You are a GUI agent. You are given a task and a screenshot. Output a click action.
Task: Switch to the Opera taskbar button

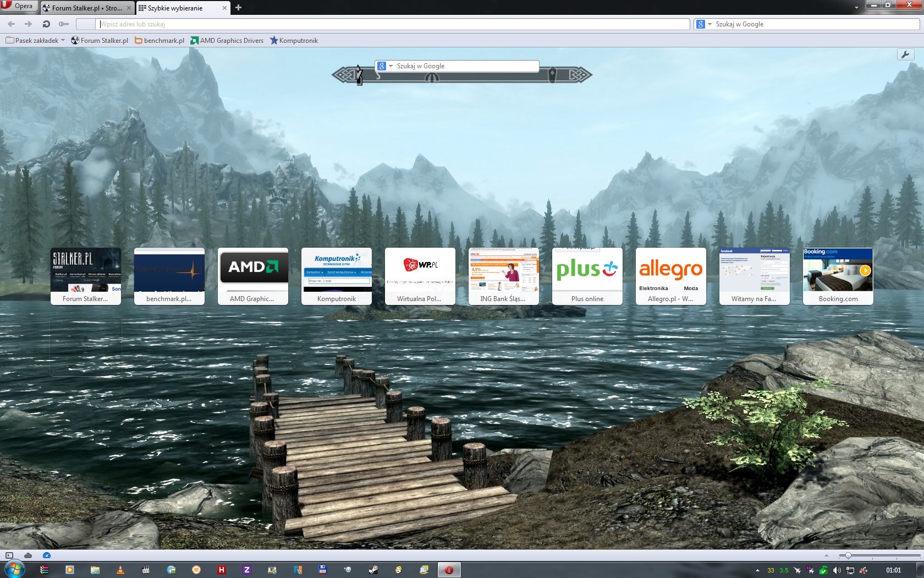pos(449,570)
